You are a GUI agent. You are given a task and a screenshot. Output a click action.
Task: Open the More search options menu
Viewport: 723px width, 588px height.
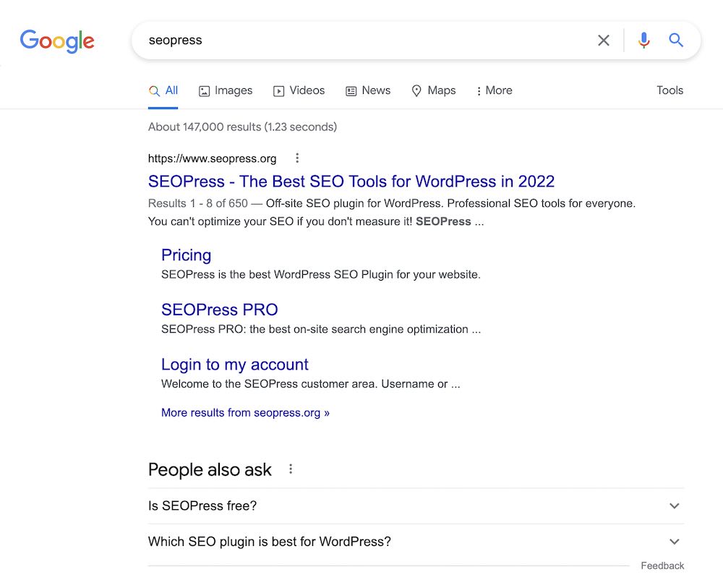point(495,90)
